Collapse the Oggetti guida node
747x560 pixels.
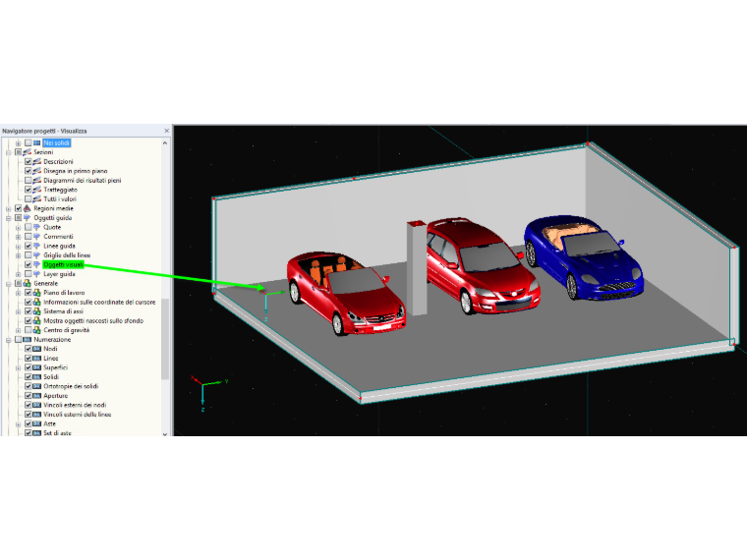9,218
